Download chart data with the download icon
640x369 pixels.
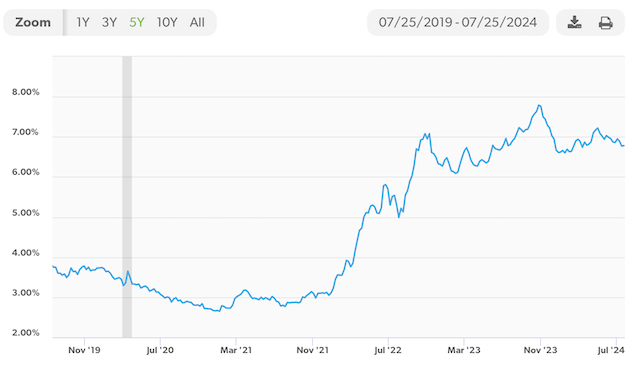point(574,22)
